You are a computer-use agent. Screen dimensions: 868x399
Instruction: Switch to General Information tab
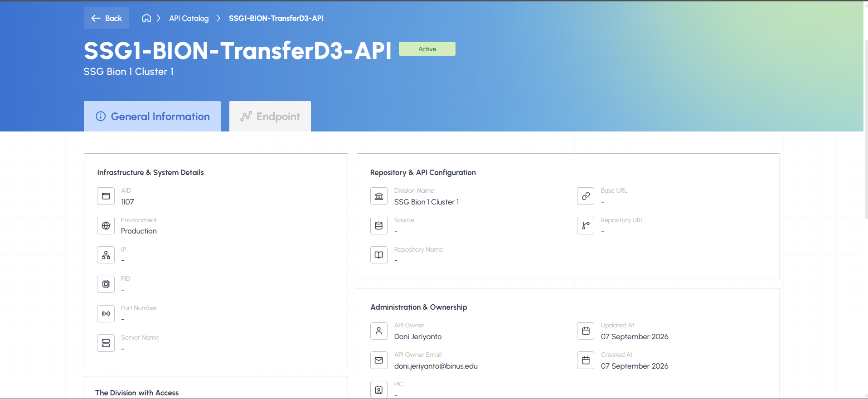152,117
